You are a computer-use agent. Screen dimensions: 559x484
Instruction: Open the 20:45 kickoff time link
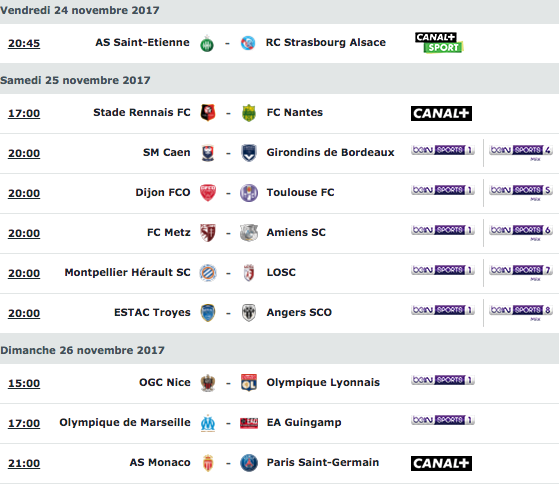pyautogui.click(x=24, y=43)
